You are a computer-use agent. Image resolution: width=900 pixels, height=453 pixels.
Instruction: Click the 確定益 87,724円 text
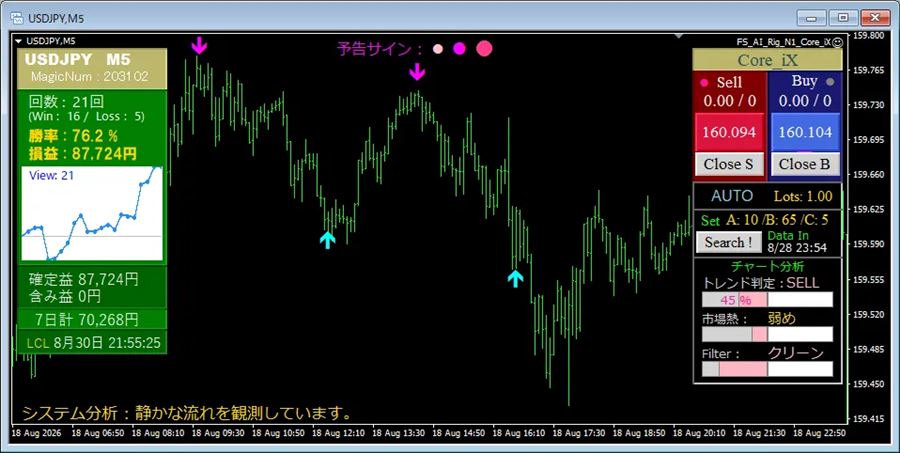(84, 280)
